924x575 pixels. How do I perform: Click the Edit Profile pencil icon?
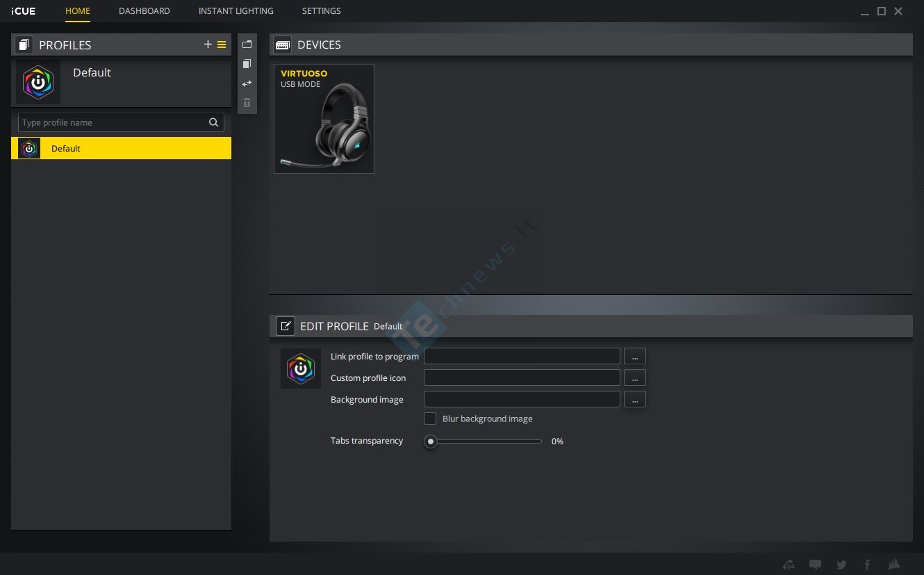tap(285, 326)
